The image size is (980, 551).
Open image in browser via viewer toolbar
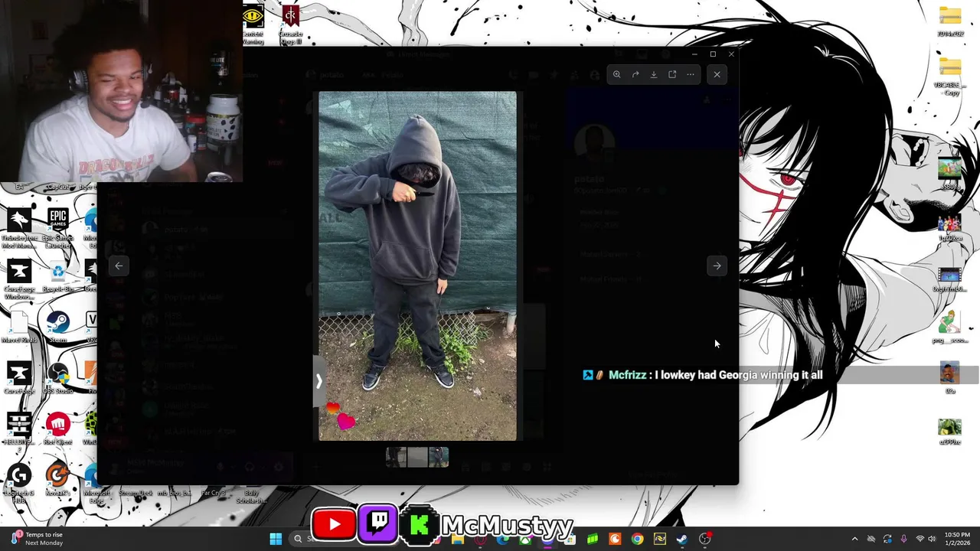pos(672,74)
